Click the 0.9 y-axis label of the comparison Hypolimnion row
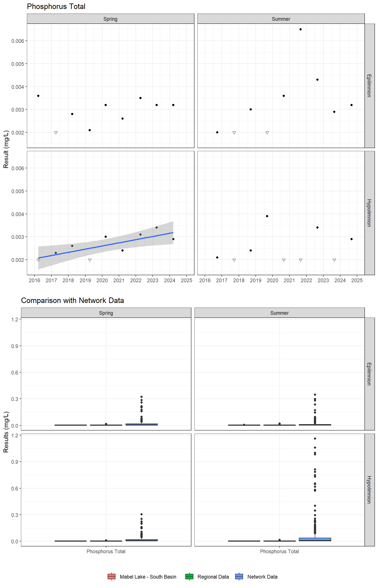 [15, 462]
